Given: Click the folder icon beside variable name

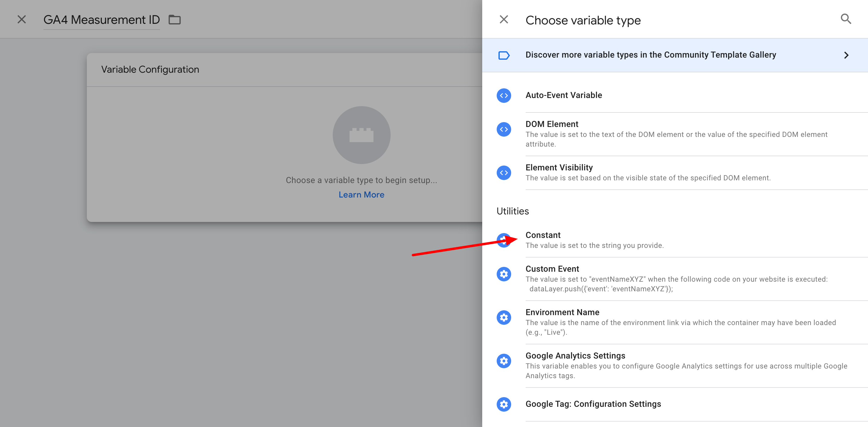Looking at the screenshot, I should [175, 20].
